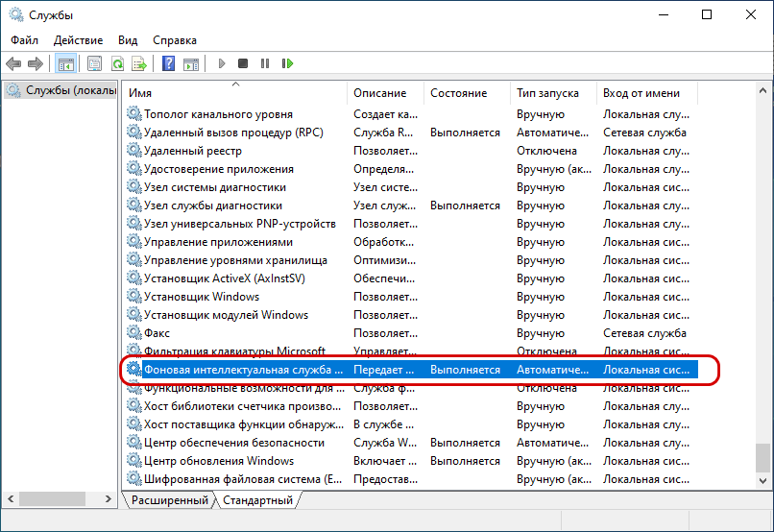
Task: Click left arrow of tree pane scrollbar
Action: click(10, 499)
